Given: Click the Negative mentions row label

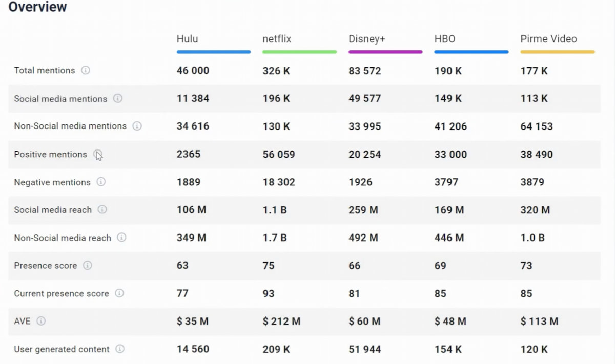Looking at the screenshot, I should pos(52,182).
